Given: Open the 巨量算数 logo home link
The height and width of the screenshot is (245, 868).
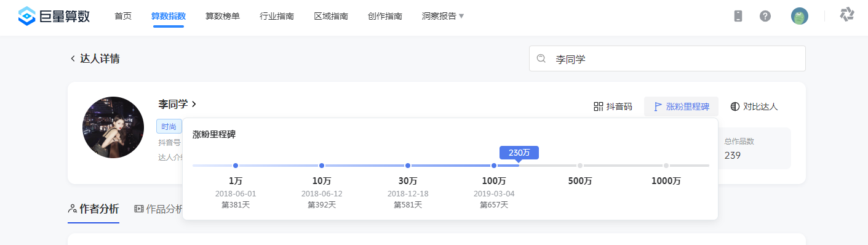Looking at the screenshot, I should (x=54, y=16).
